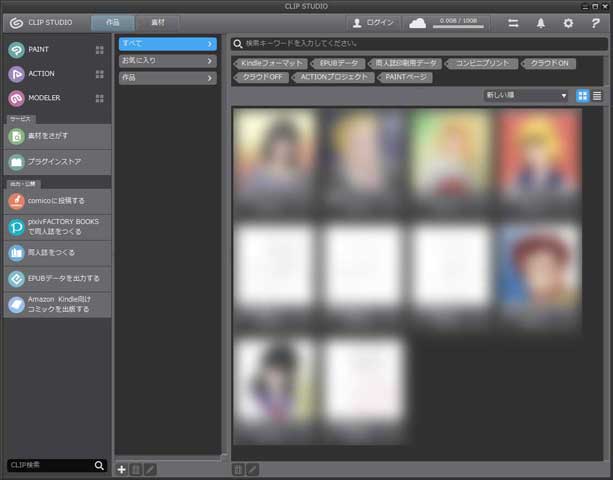Click trash icon below works grid
The height and width of the screenshot is (480, 613).
(238, 469)
